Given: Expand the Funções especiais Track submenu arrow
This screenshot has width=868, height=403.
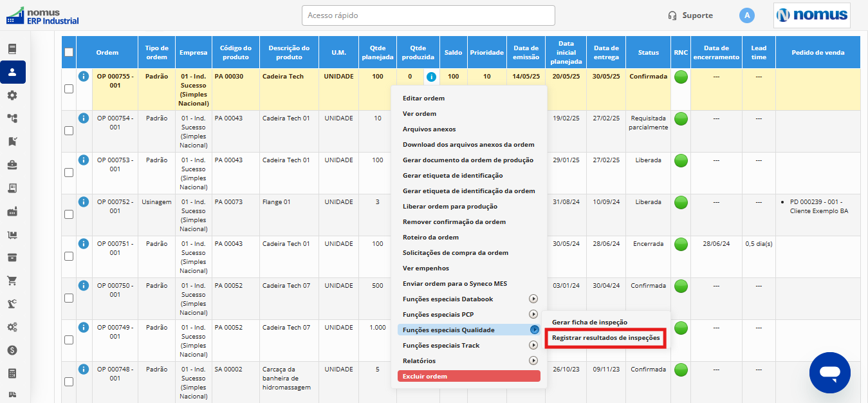Looking at the screenshot, I should pos(533,345).
